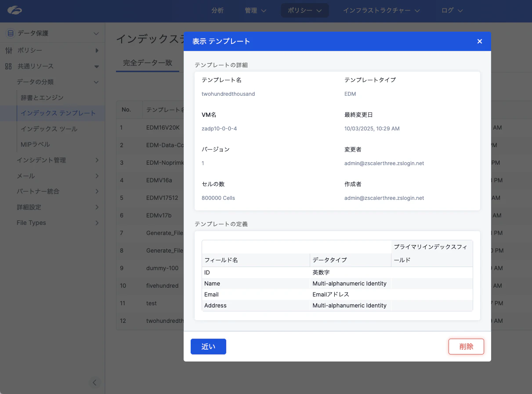Click the 削除 button
The height and width of the screenshot is (394, 532).
point(466,347)
